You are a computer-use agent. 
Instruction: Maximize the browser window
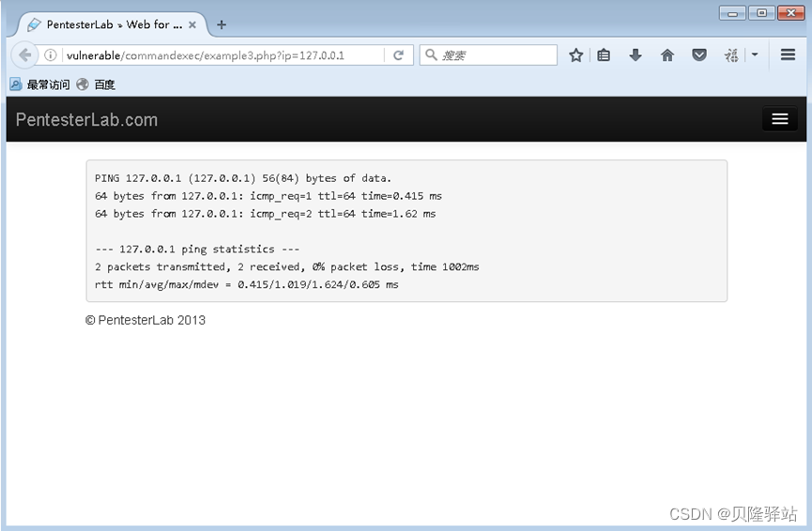[761, 13]
